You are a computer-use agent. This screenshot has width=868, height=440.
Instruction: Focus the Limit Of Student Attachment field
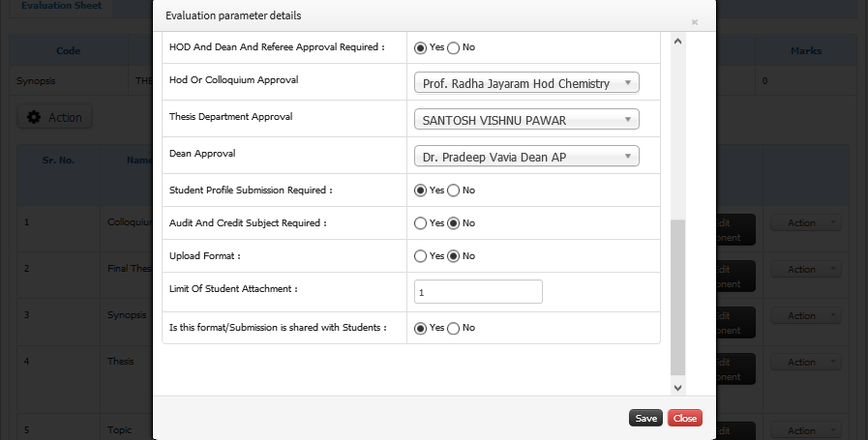click(478, 292)
